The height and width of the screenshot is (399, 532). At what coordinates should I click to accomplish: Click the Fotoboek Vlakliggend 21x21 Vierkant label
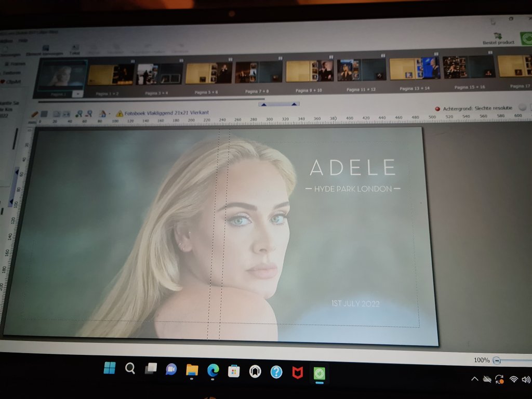pyautogui.click(x=167, y=113)
